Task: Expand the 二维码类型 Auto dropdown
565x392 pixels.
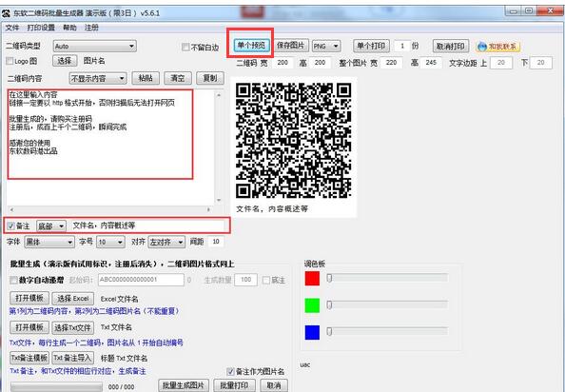Action: click(x=95, y=46)
